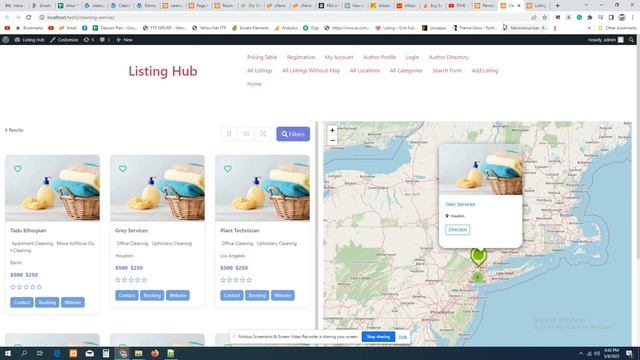This screenshot has width=640, height=360.
Task: Click Contact on Plant Technician card
Action: pos(232,296)
